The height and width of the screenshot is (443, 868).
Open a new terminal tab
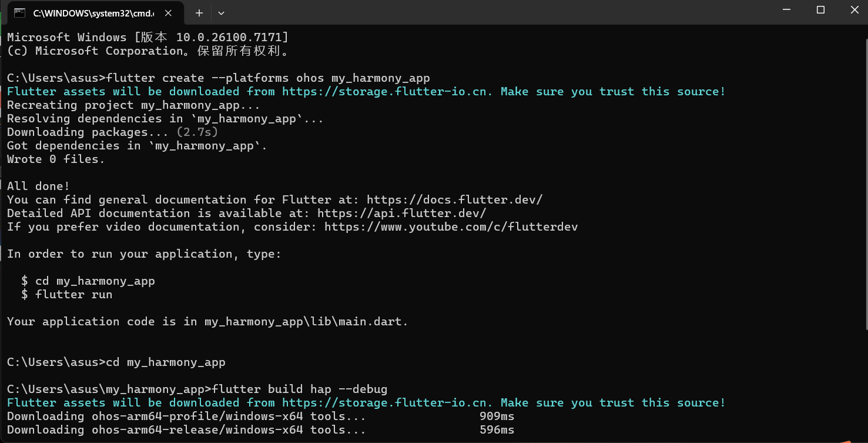point(199,12)
